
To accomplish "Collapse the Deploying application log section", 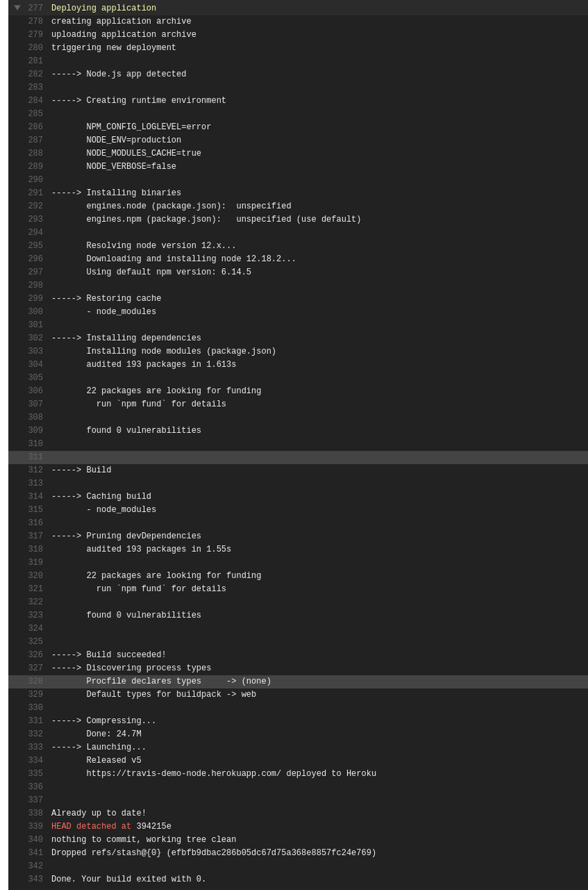I will click(x=17, y=8).
